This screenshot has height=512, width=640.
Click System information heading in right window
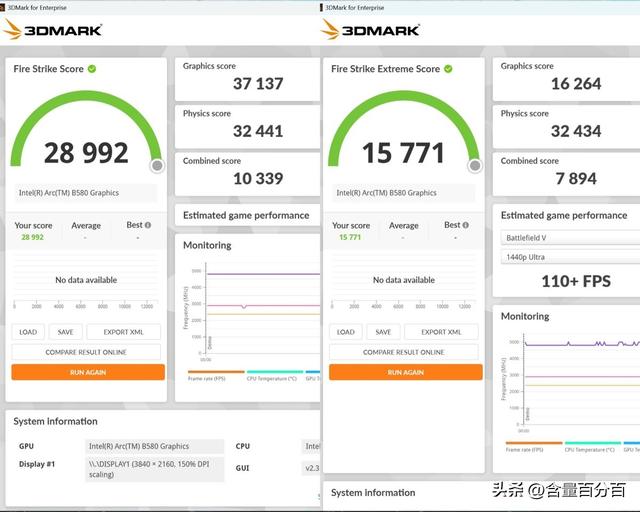[373, 492]
